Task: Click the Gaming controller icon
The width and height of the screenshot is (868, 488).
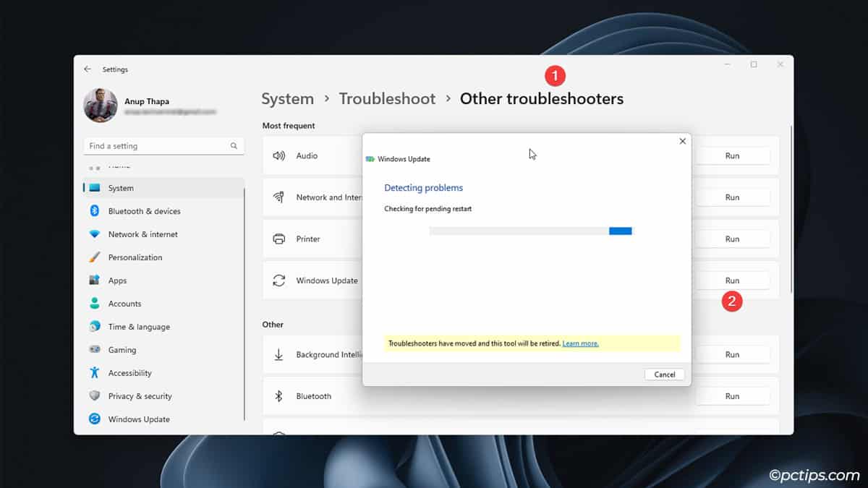Action: tap(94, 350)
